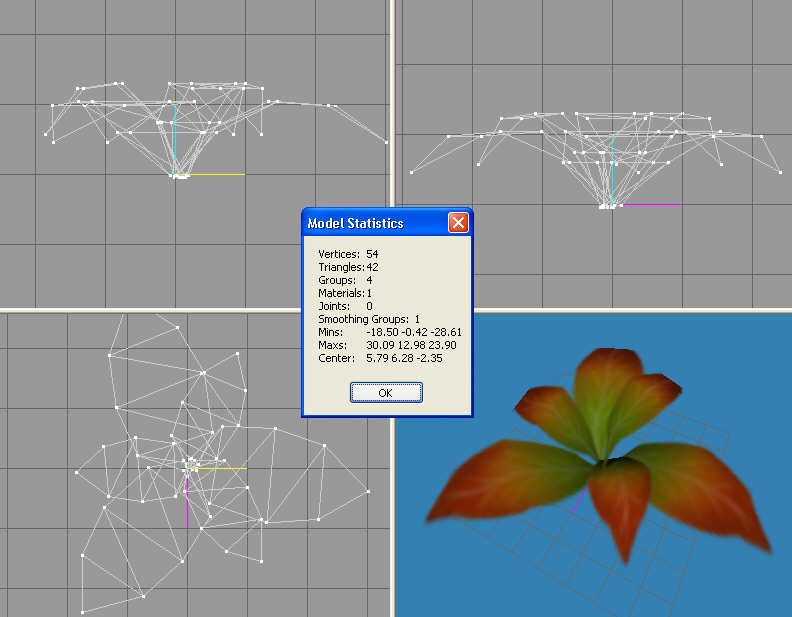Click OK in the Model Statistics dialog

386,393
